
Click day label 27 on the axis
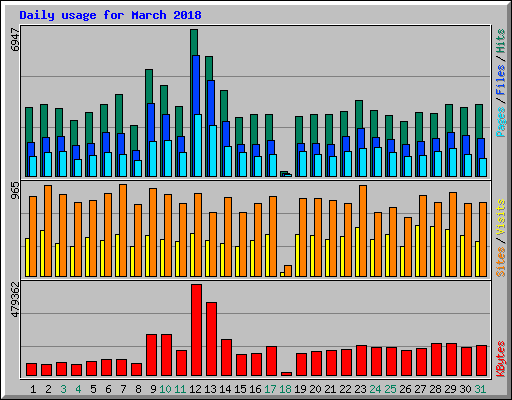point(420,389)
